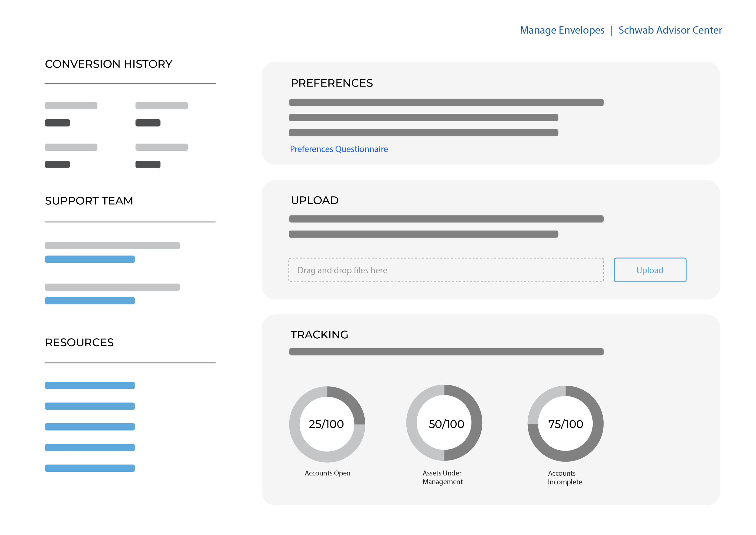Viewport: 756px width, 535px height.
Task: Click first Support Team blue contact link
Action: (x=90, y=259)
